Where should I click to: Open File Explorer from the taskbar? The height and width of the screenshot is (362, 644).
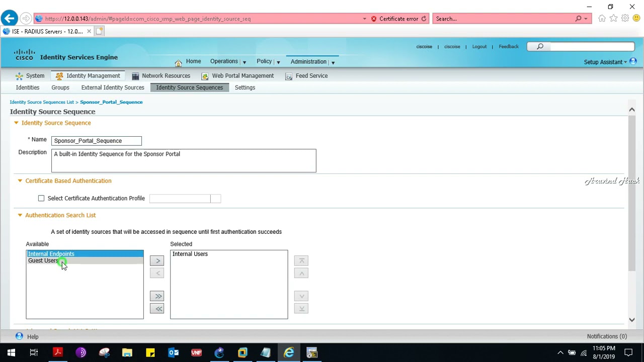point(127,352)
